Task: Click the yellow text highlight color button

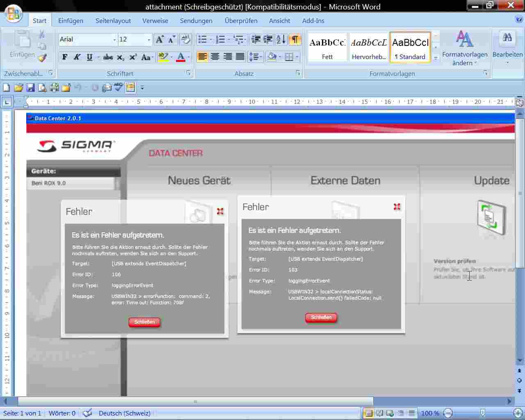Action: 163,57
